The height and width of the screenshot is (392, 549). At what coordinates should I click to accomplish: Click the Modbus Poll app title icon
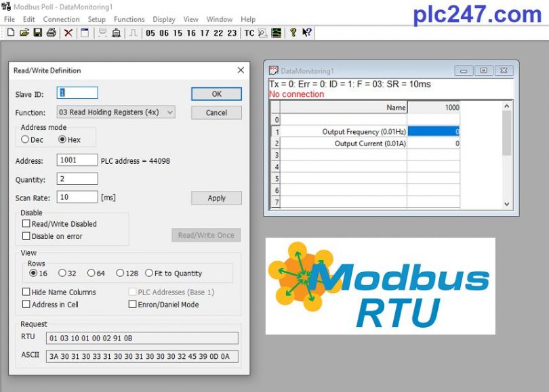[6, 6]
